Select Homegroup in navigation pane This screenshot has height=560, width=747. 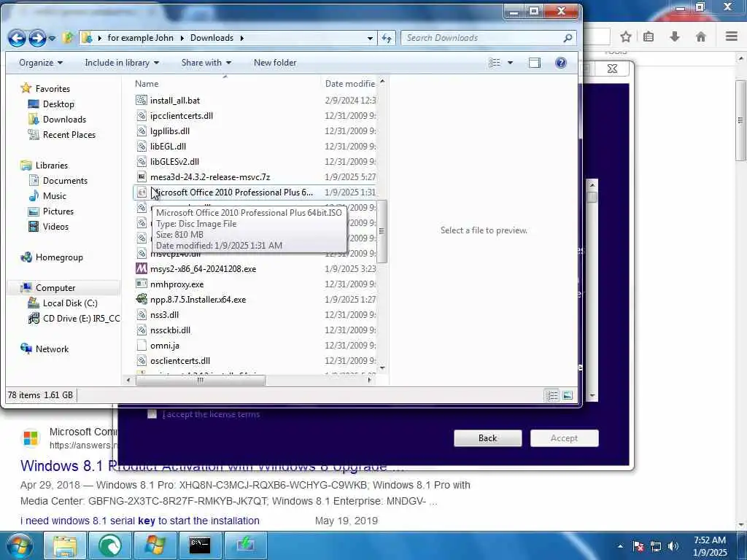pyautogui.click(x=59, y=257)
